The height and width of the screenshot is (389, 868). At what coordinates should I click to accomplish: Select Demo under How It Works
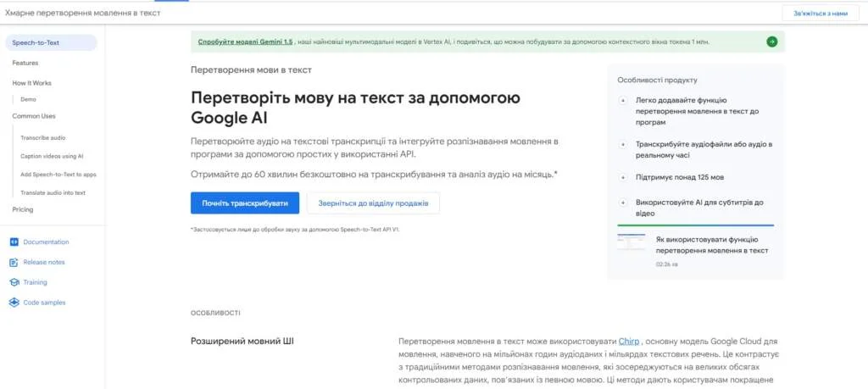28,100
